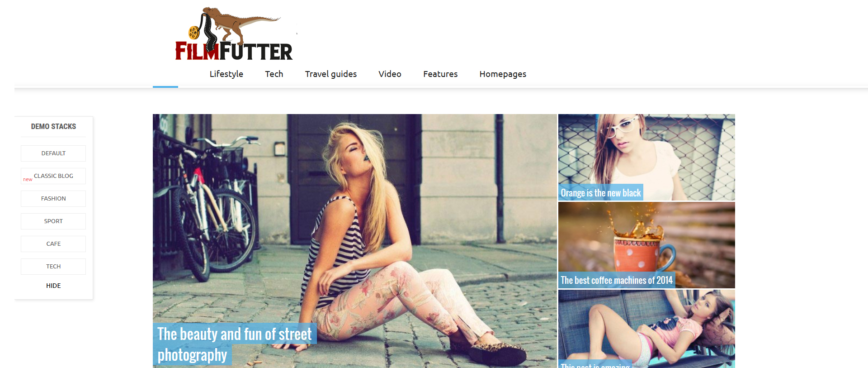Open 'The best coffee machines of 2014' link

click(617, 280)
